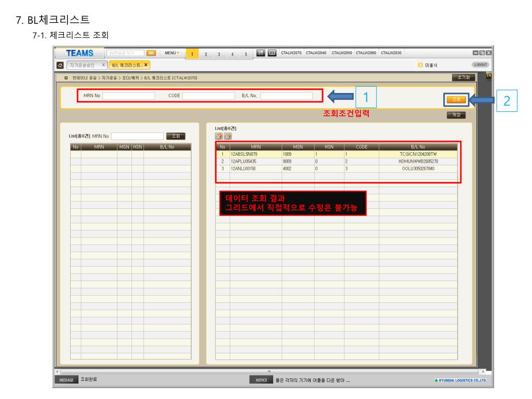This screenshot has width=532, height=399.
Task: Click the collapse arrow at the top-right edge
Action: point(487,76)
